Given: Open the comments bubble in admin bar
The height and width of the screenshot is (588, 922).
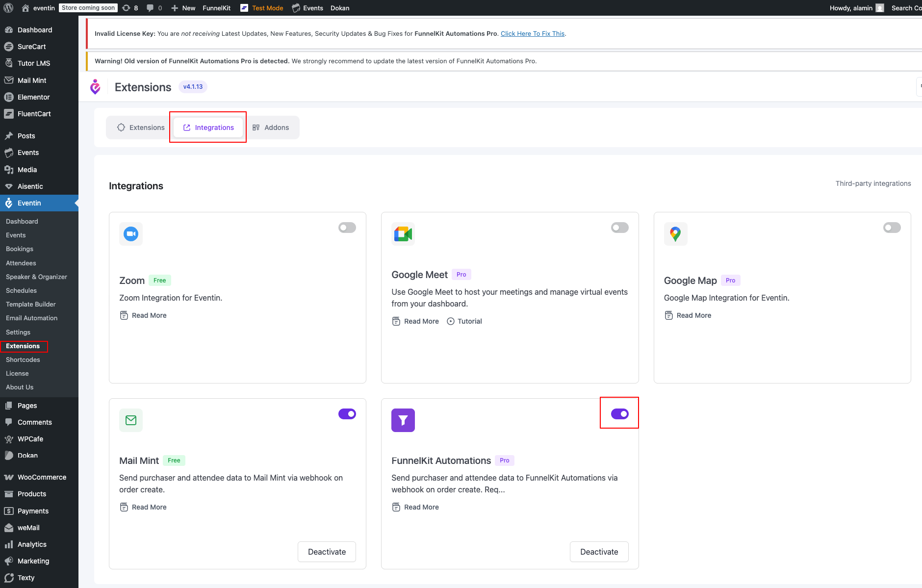Looking at the screenshot, I should 154,8.
